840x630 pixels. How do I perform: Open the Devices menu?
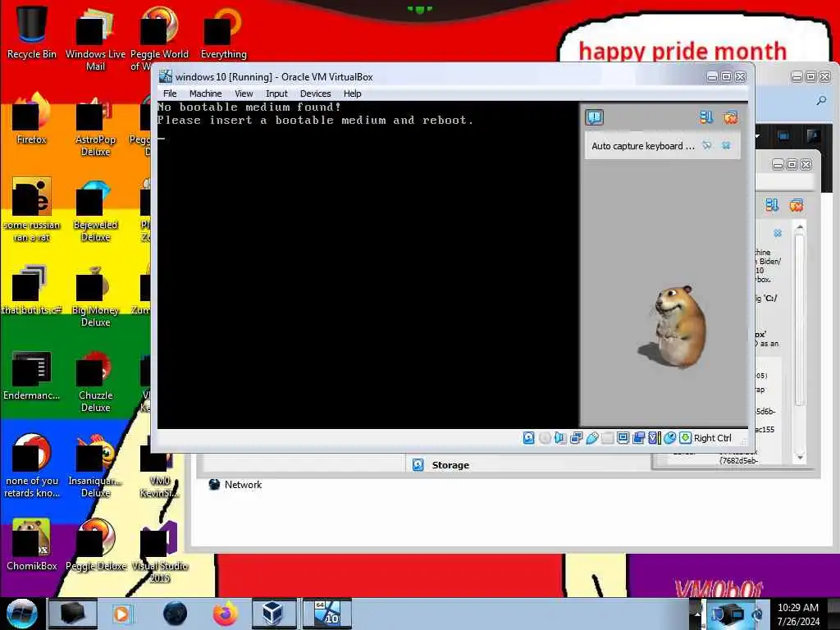point(316,94)
